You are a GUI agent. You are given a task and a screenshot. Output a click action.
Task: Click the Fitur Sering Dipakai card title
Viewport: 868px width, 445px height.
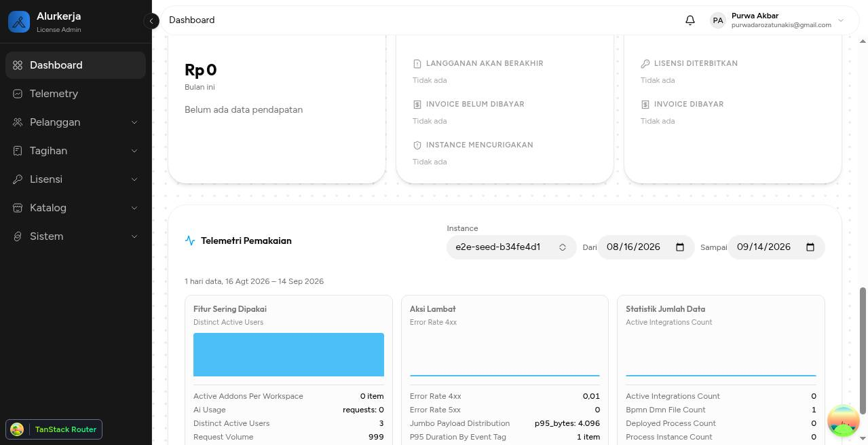(x=229, y=309)
